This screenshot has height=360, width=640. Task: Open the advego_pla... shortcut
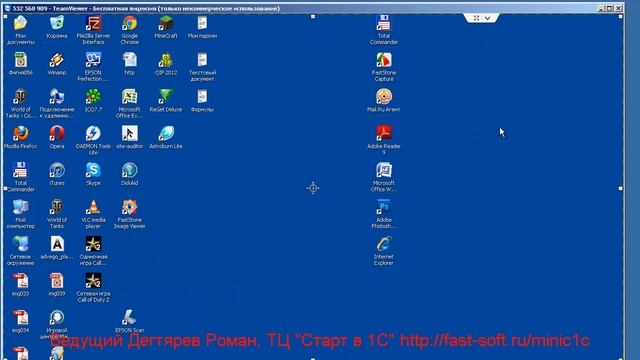click(57, 244)
